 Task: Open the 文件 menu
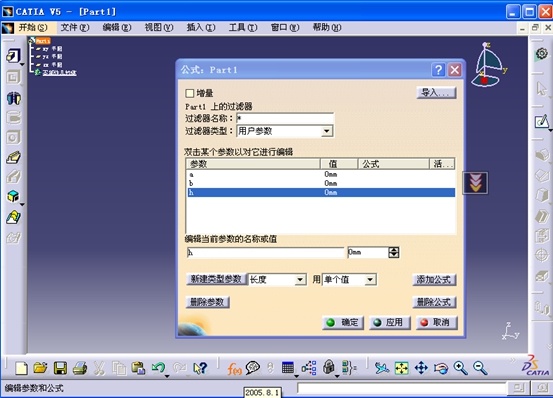tap(75, 27)
